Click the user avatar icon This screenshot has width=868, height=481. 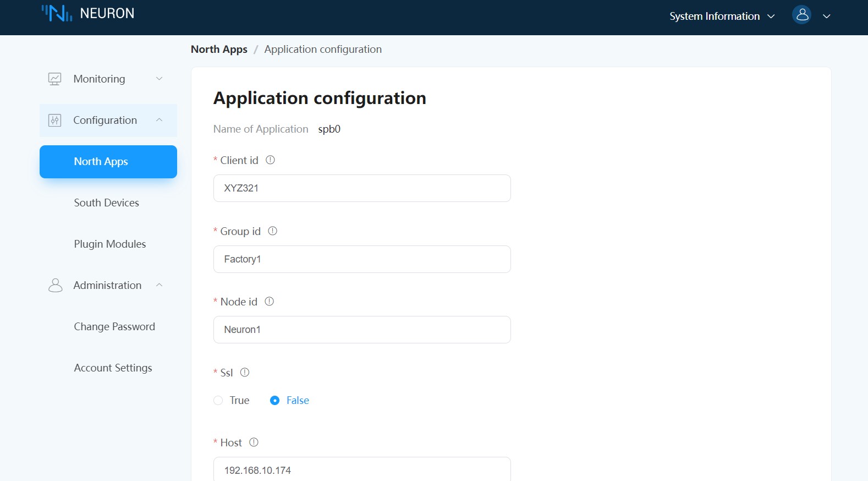[801, 15]
